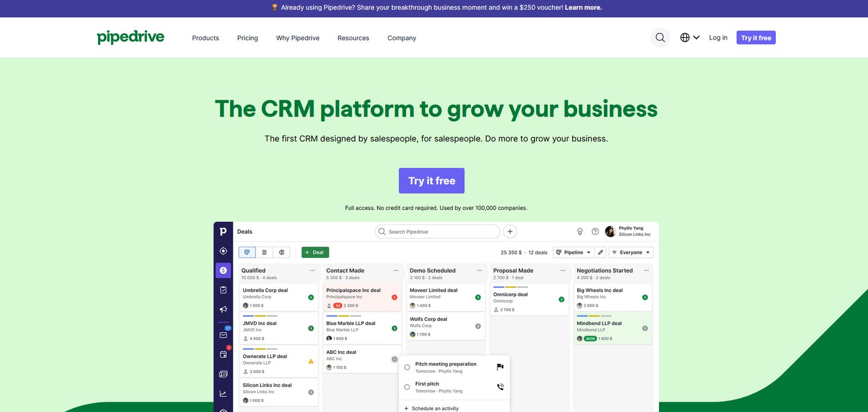Open the Campaigns megaphone icon in sidebar
This screenshot has width=868, height=412.
pos(223,310)
